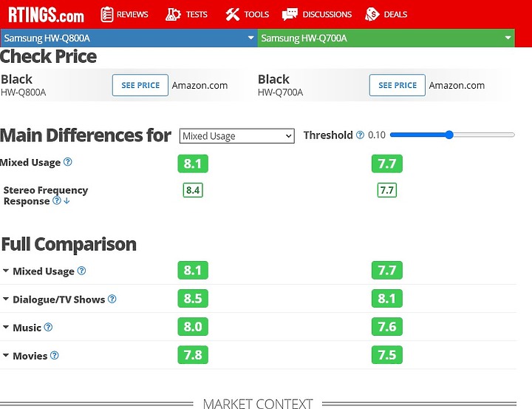The width and height of the screenshot is (532, 409).
Task: Click the Stereo Frequency Response help icon
Action: pyautogui.click(x=57, y=200)
